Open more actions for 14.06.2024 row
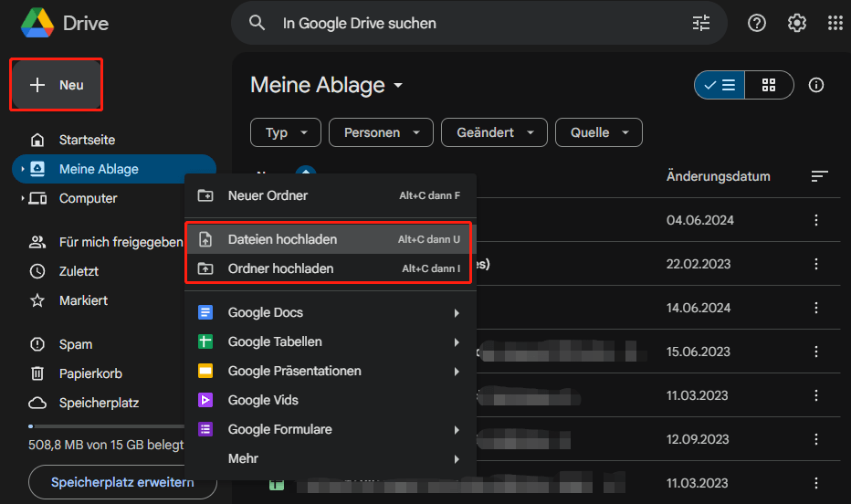Viewport: 851px width, 504px height. [x=815, y=308]
